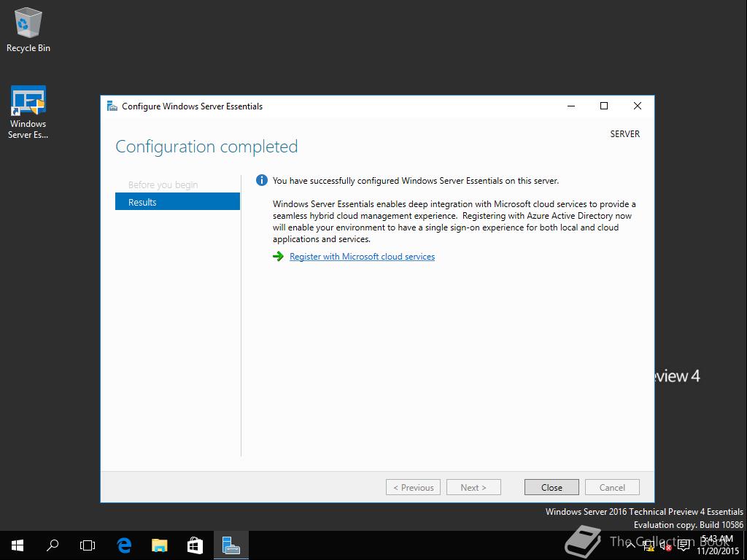
Task: Open Task View on the taskbar
Action: click(88, 545)
